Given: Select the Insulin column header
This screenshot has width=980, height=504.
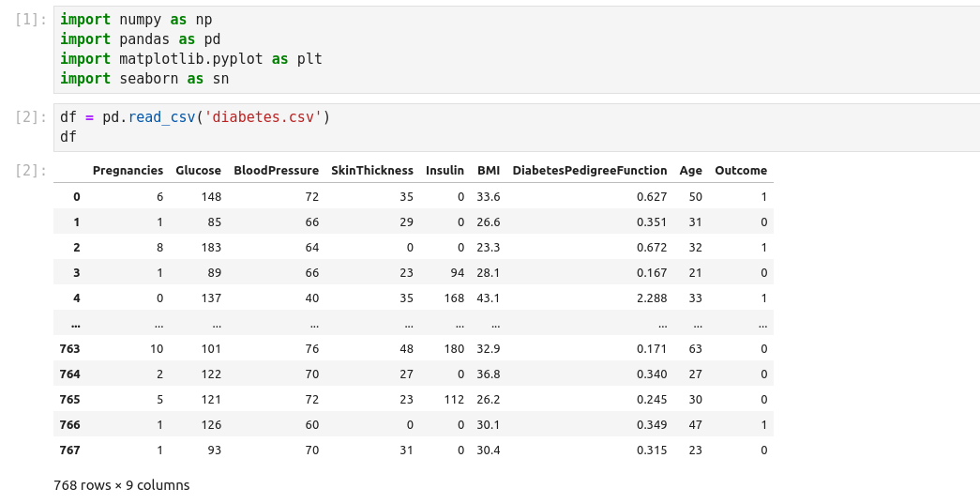Looking at the screenshot, I should [445, 171].
